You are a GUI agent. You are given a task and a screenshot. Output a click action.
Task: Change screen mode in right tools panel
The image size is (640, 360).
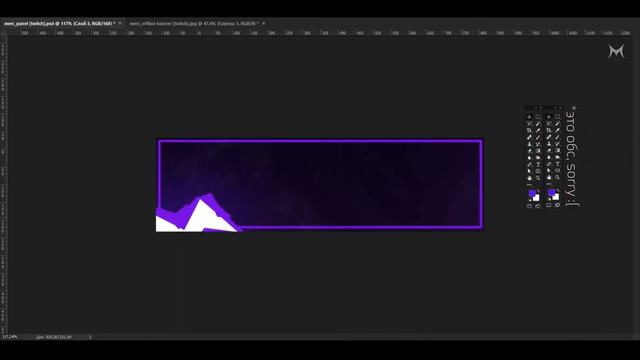tap(558, 205)
